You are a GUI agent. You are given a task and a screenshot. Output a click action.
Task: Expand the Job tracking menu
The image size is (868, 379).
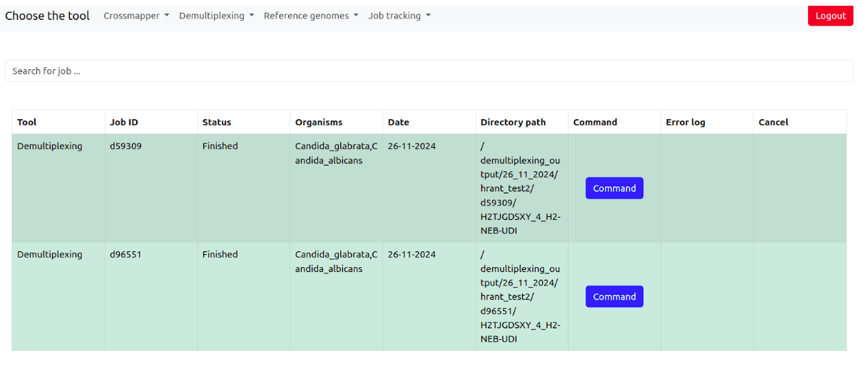coord(399,16)
